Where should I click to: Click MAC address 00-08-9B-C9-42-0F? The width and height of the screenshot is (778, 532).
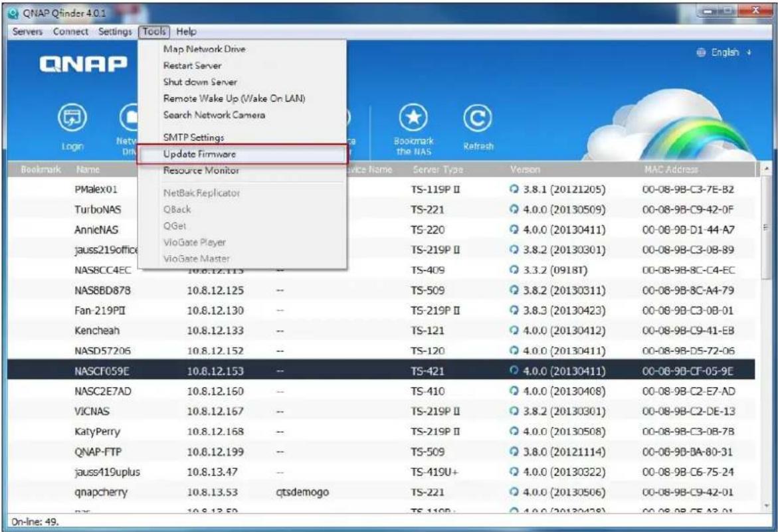(688, 209)
